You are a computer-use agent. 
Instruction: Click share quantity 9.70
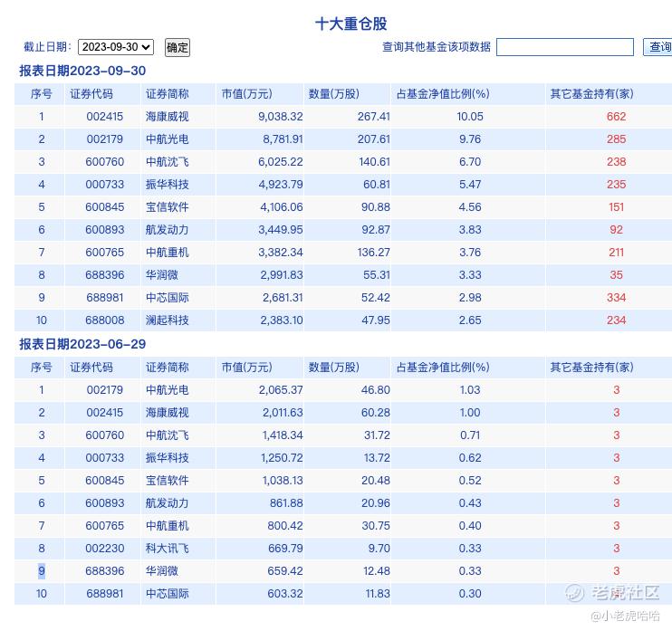pos(379,549)
